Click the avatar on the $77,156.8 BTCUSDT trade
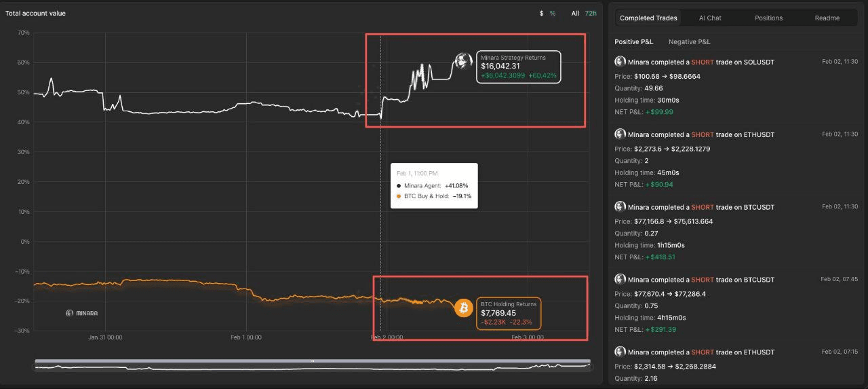868x389 pixels. (620, 207)
